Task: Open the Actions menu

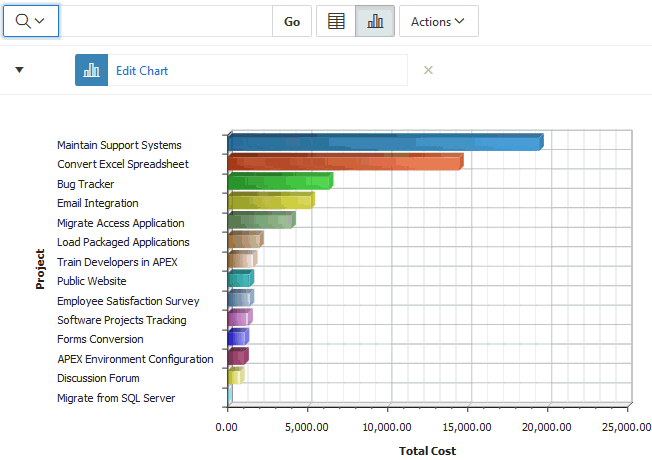Action: [438, 21]
